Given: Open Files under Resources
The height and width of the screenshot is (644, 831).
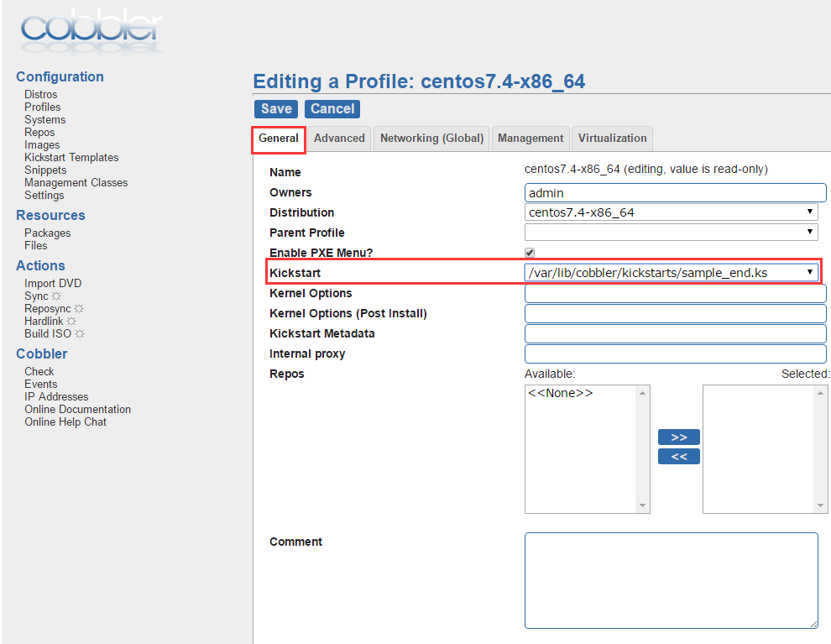Looking at the screenshot, I should [35, 246].
